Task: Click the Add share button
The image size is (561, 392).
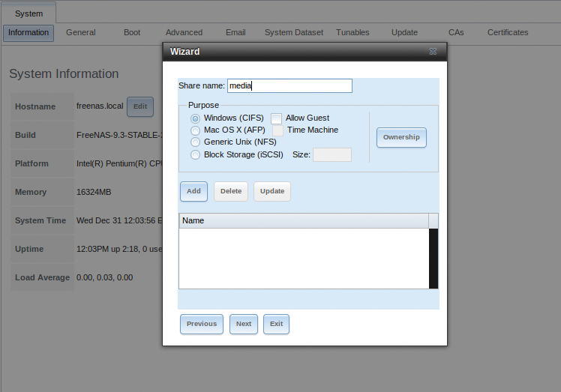Action: coord(193,191)
